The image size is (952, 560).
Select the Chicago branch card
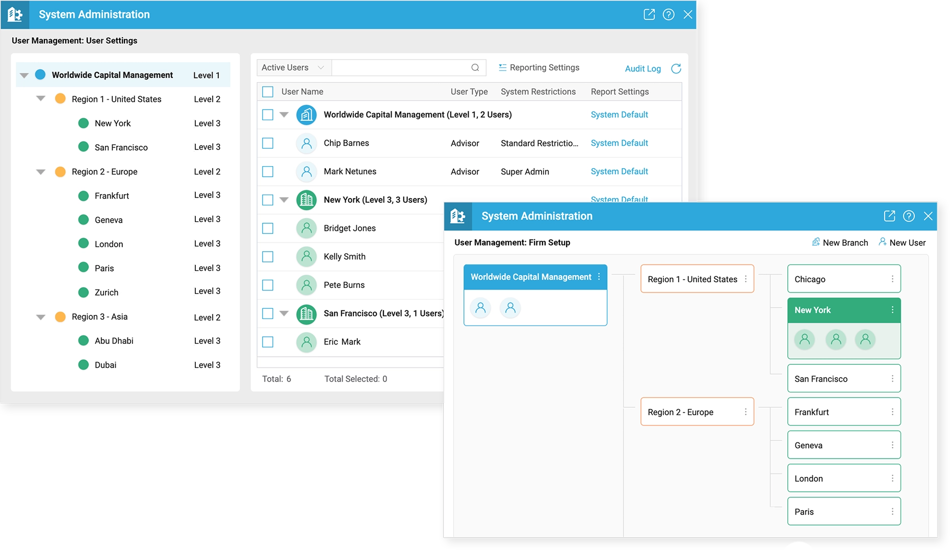pos(844,279)
